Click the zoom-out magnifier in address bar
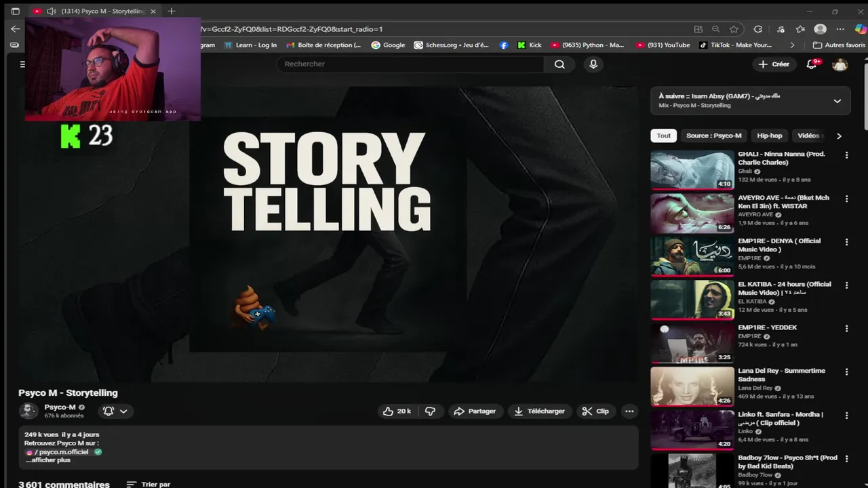Screen dimensions: 868x488 [715, 29]
